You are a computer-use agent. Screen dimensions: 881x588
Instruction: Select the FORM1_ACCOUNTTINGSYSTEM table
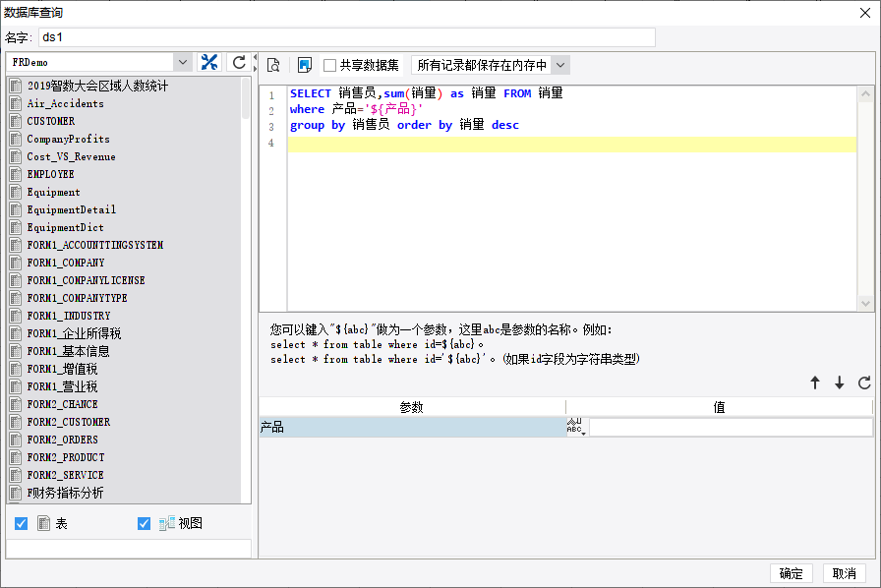tap(95, 245)
